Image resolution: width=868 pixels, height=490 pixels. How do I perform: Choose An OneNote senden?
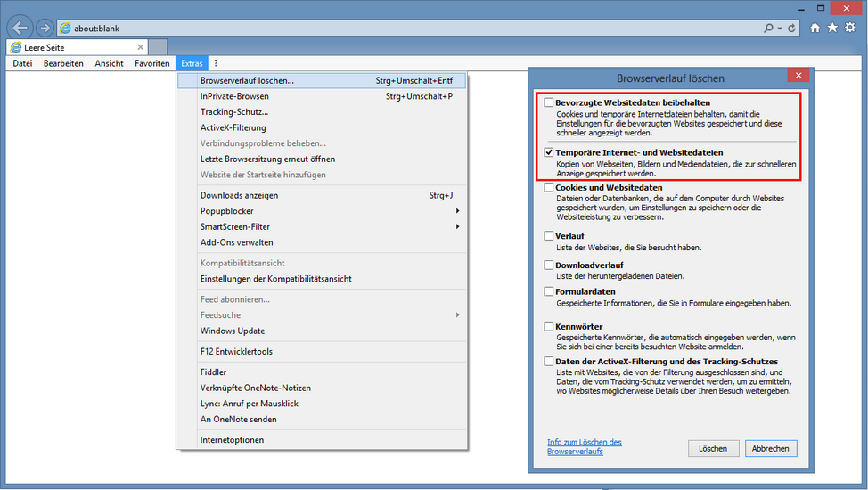(322, 419)
